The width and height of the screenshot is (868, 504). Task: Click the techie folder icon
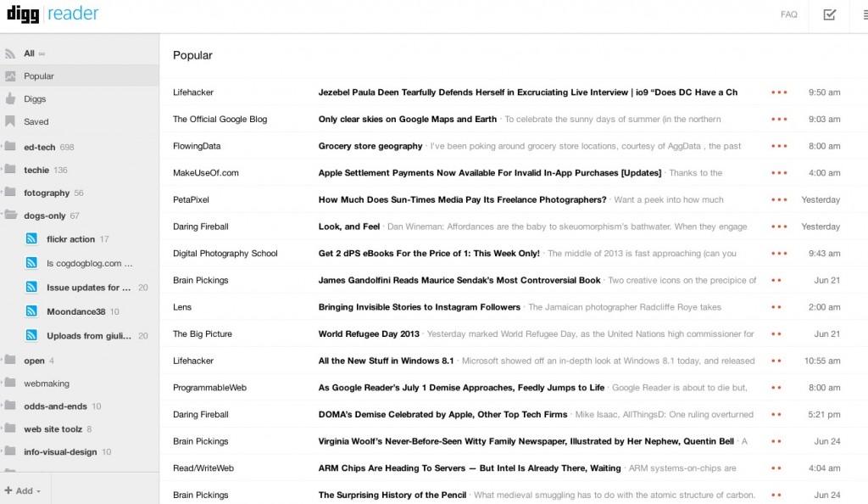click(x=10, y=169)
